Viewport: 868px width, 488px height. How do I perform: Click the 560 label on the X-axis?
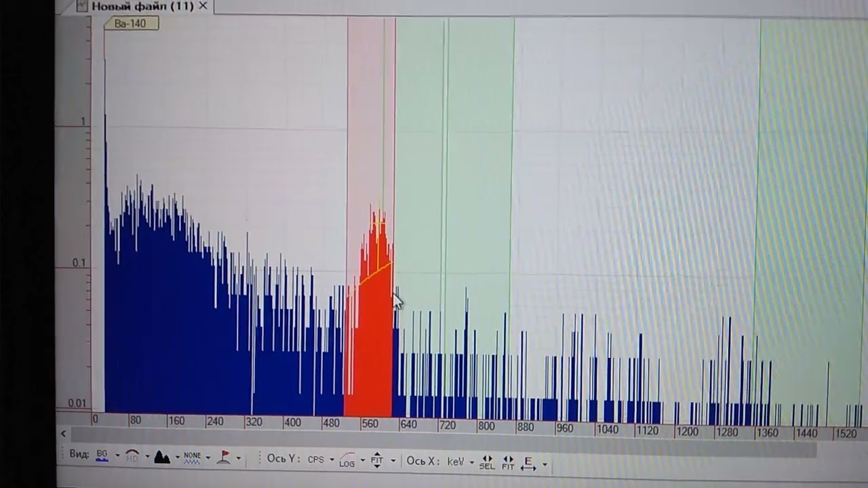[x=370, y=424]
